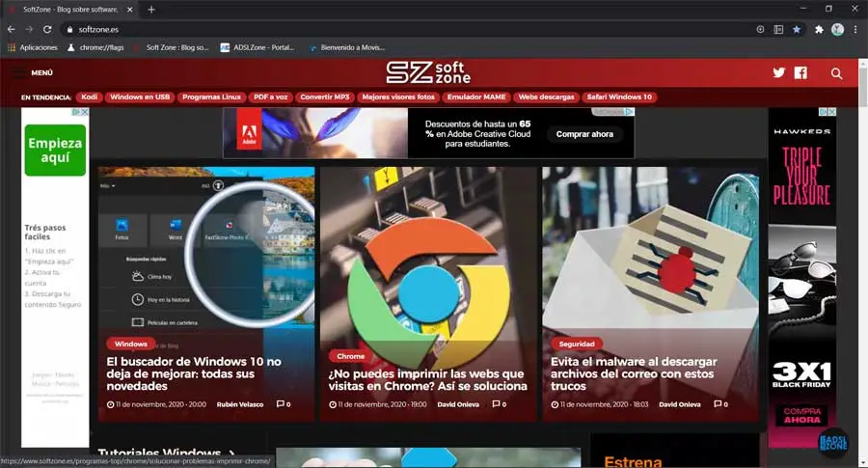Open the Seguridad category label
The height and width of the screenshot is (468, 868).
coord(577,344)
